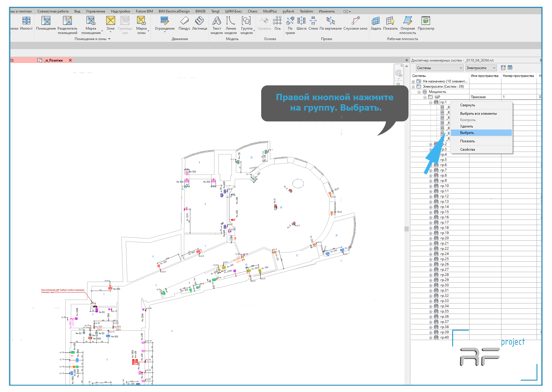Choose Выбрать все элементы menu entry
Screen dimensions: 552x392
[481, 114]
